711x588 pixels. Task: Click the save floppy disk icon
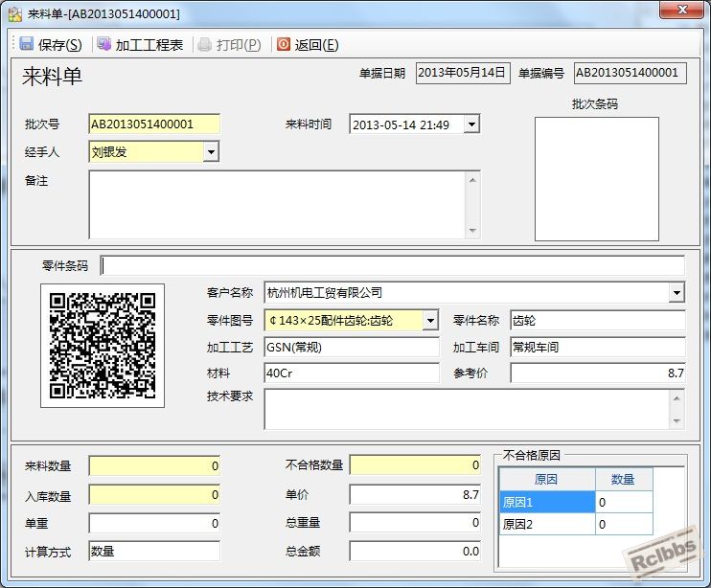tap(26, 44)
